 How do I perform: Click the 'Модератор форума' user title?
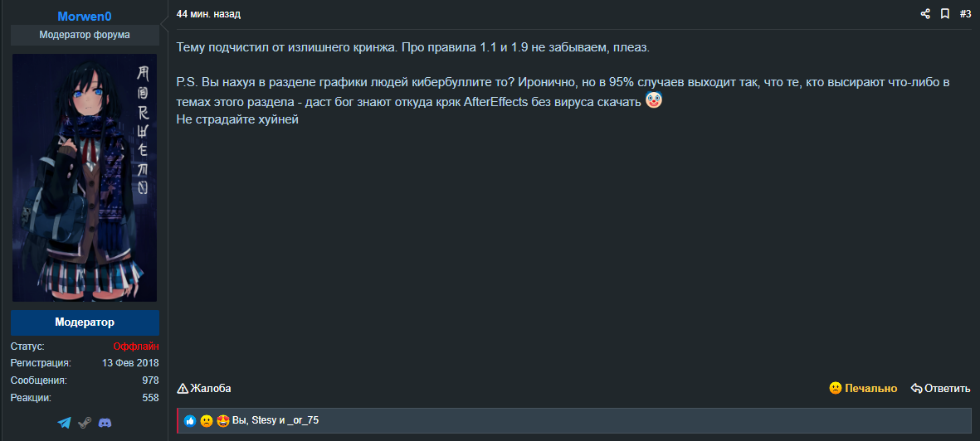(x=85, y=35)
